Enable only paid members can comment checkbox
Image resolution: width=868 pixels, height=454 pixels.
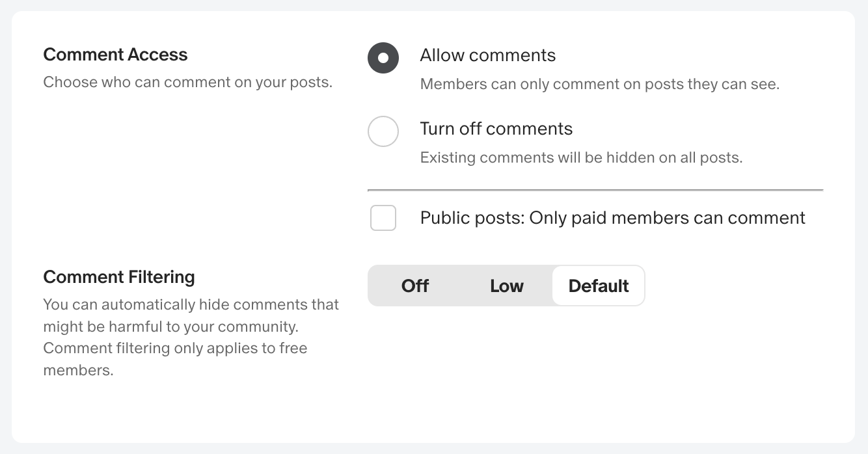click(383, 218)
